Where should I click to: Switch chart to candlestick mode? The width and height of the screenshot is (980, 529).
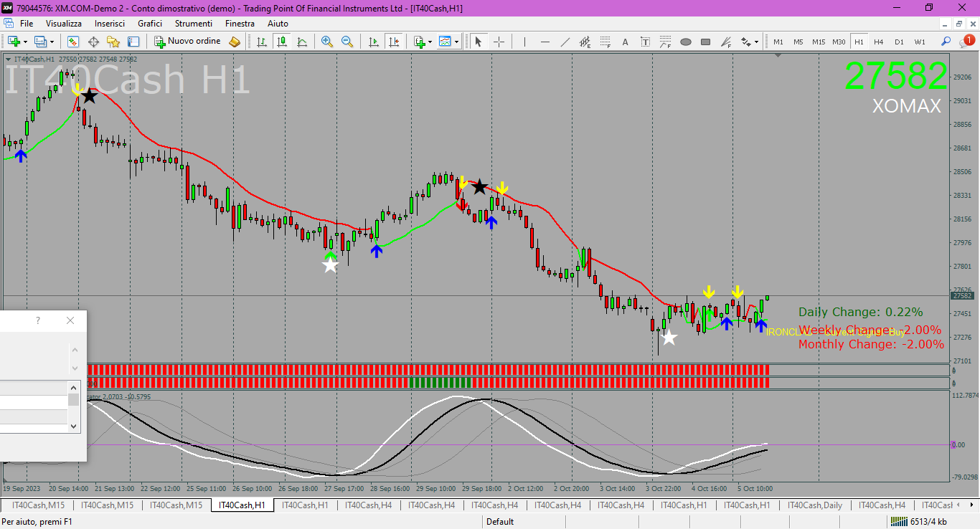(x=282, y=42)
